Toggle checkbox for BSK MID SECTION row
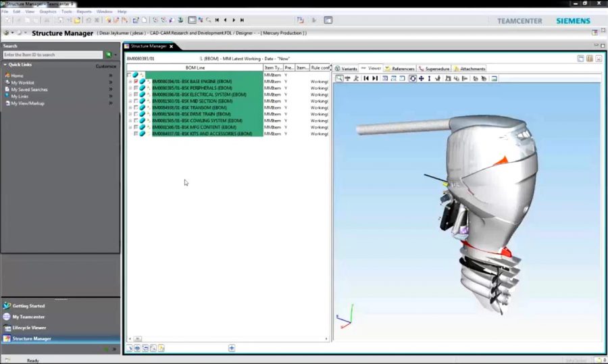 click(x=136, y=101)
